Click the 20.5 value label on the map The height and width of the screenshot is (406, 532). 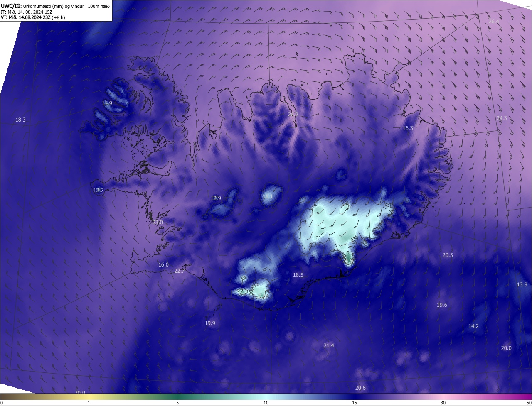point(448,255)
